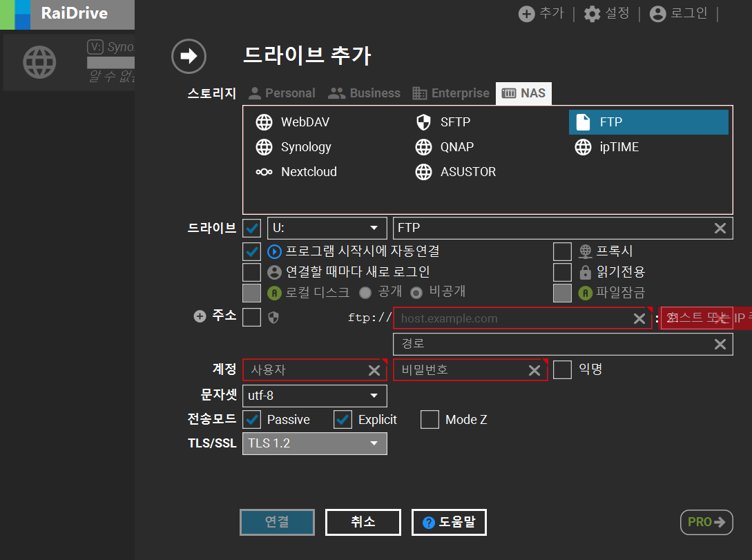Toggle the 파일잠금 file lock checkbox
This screenshot has width=752, height=560.
562,293
